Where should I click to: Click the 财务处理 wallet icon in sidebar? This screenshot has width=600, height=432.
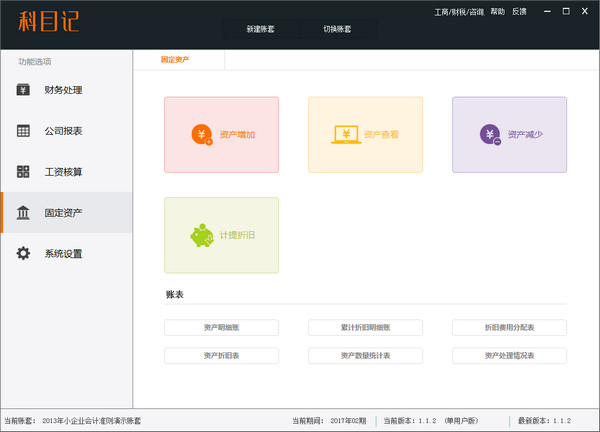point(23,90)
